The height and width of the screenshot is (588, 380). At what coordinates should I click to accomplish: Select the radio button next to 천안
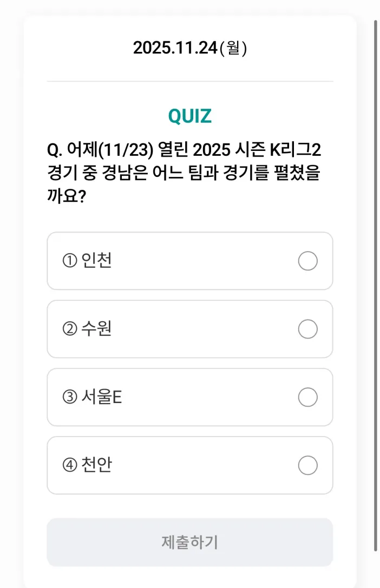307,465
